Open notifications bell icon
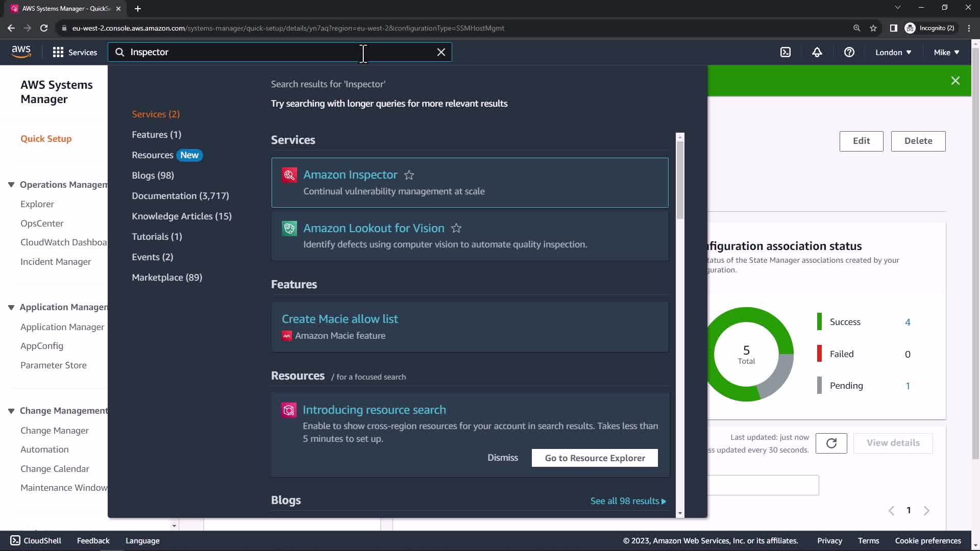 817,52
